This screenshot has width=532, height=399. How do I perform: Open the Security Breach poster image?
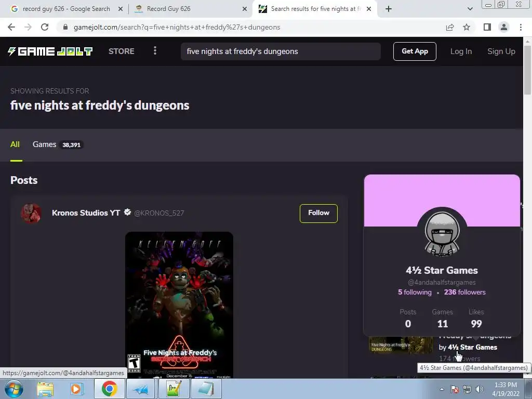179,304
